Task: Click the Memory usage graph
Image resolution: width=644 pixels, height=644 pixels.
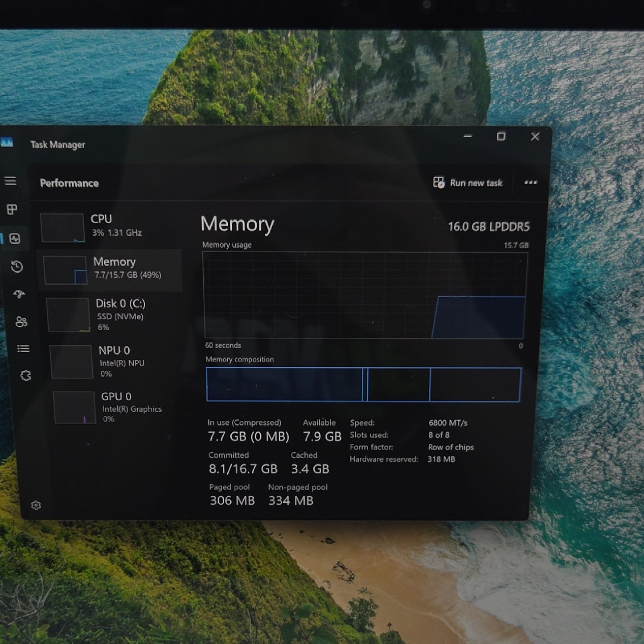Action: coord(365,295)
